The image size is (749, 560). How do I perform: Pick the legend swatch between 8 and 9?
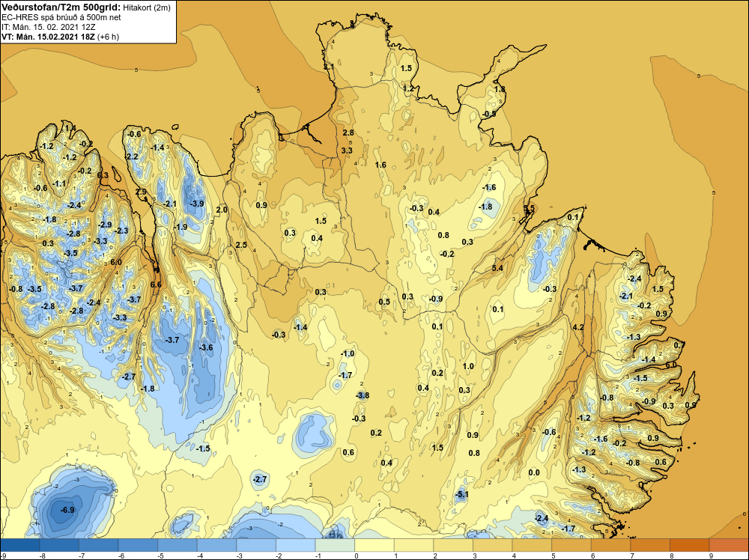[x=690, y=545]
